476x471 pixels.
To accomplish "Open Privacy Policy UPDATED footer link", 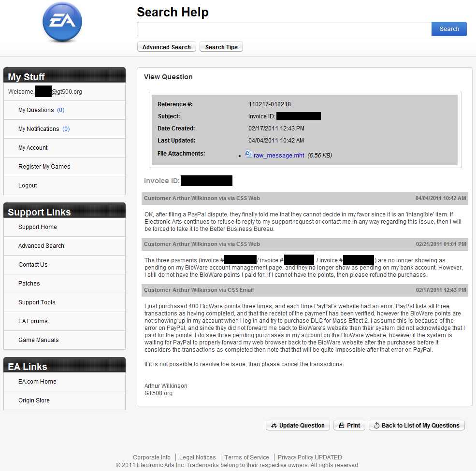I will click(310, 457).
